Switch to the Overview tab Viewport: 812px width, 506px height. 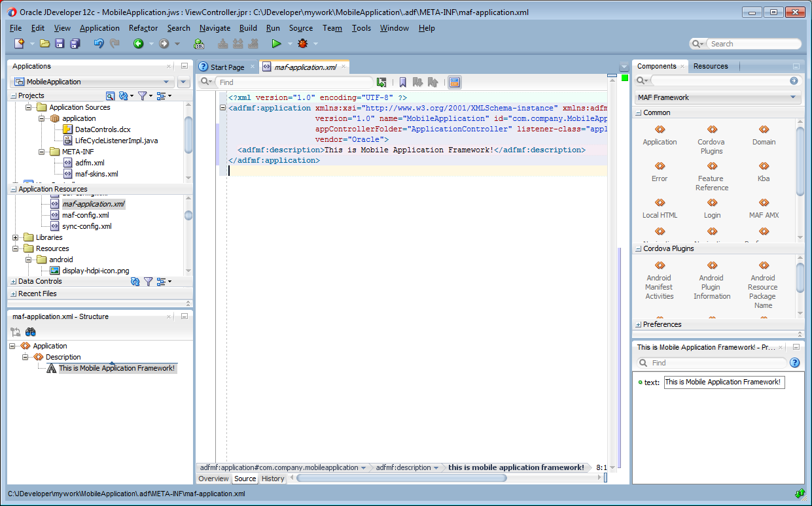click(x=213, y=479)
